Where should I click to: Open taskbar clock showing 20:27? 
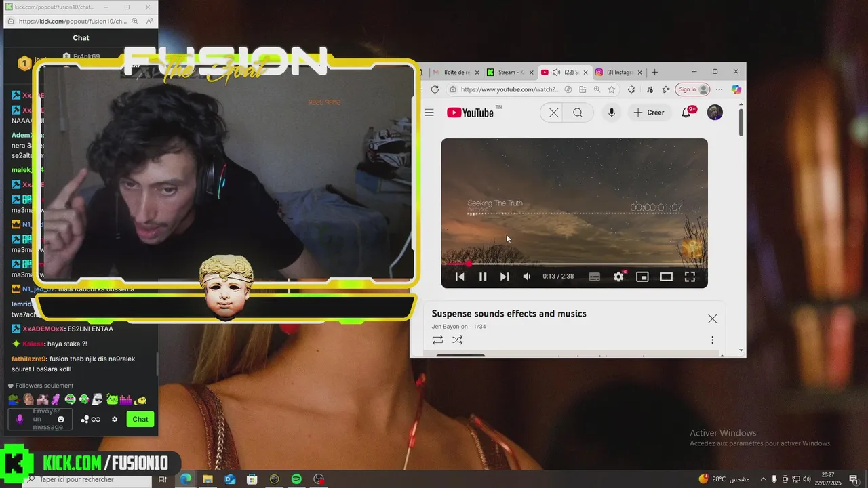(x=828, y=479)
